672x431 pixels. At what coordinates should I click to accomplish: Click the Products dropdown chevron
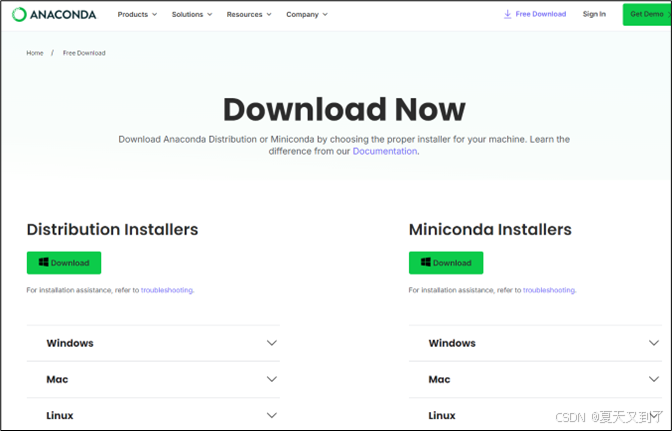point(154,15)
